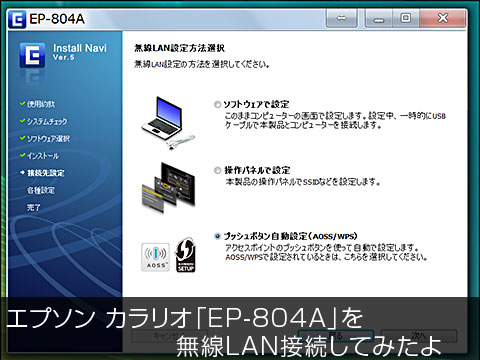Click the EP-804A title bar app icon
480x360 pixels.
(17, 19)
